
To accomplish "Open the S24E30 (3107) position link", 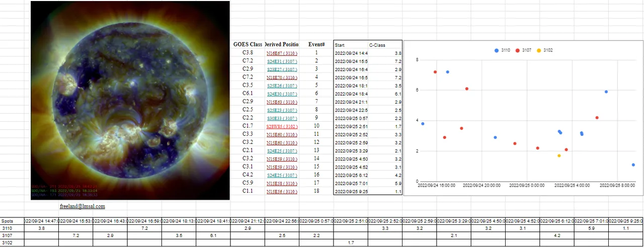I will point(282,94).
